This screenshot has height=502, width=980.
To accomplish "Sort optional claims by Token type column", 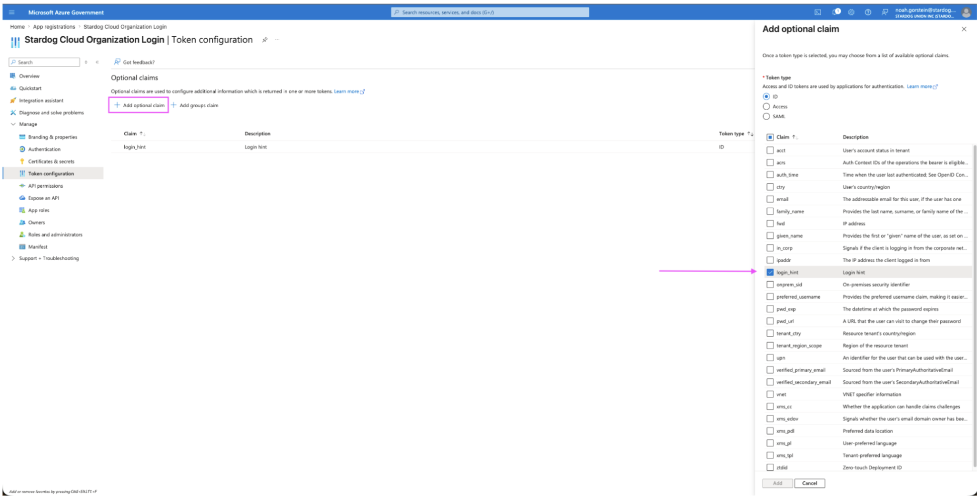I will pyautogui.click(x=736, y=134).
